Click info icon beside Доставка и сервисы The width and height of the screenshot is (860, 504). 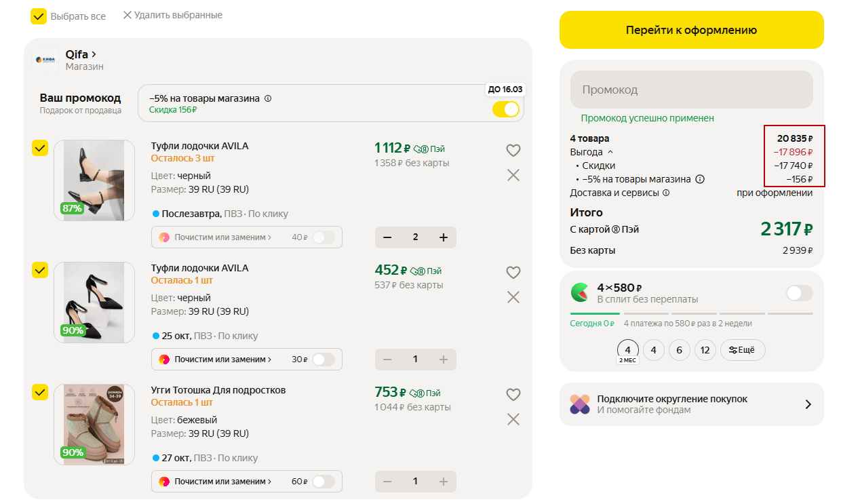[x=666, y=193]
